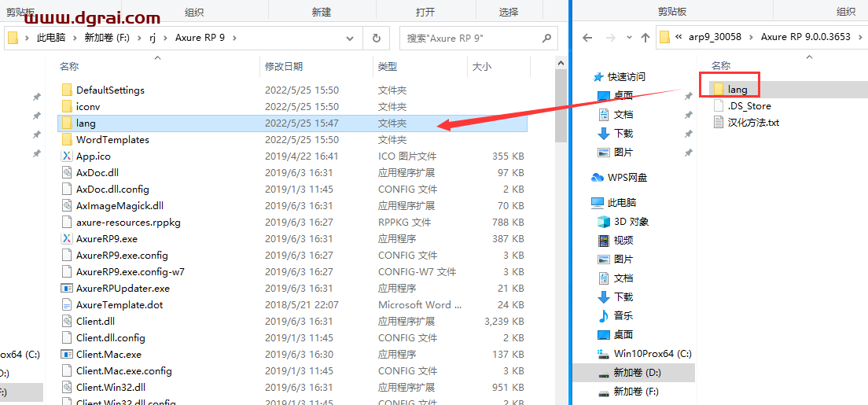Click the axure-resources.rppkg file icon
The image size is (868, 405).
click(67, 223)
